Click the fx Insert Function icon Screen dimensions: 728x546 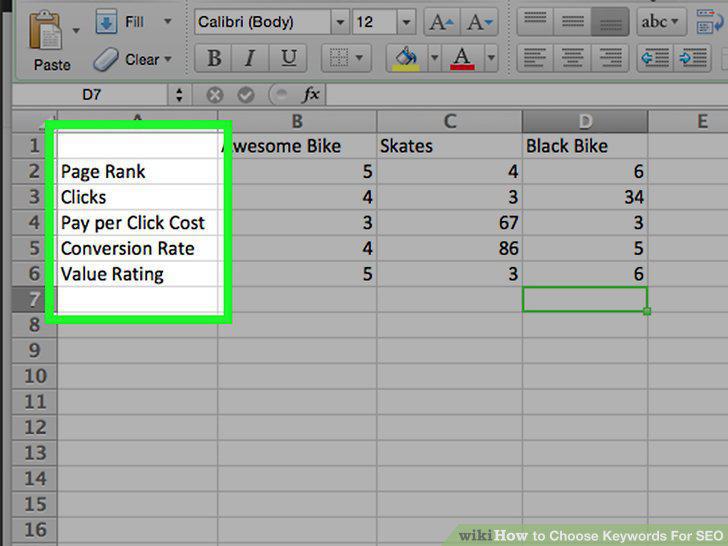click(311, 95)
